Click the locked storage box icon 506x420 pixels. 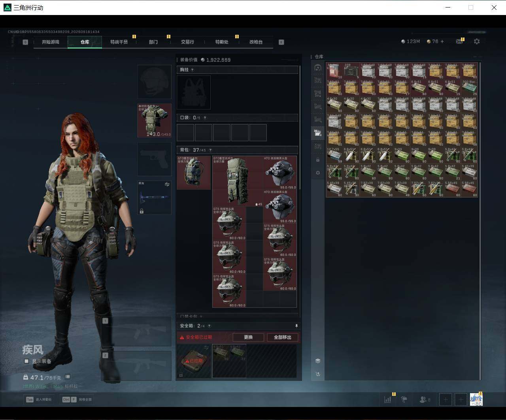(318, 160)
